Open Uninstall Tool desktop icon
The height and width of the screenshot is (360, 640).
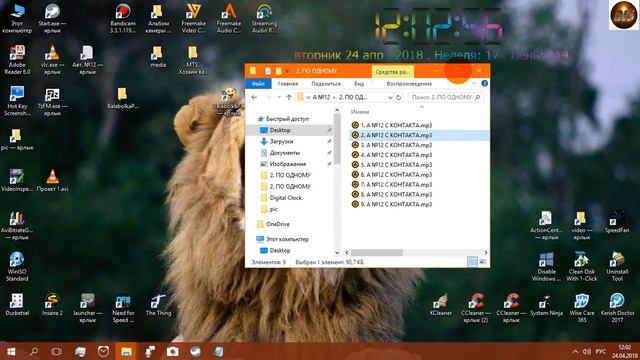[617, 267]
